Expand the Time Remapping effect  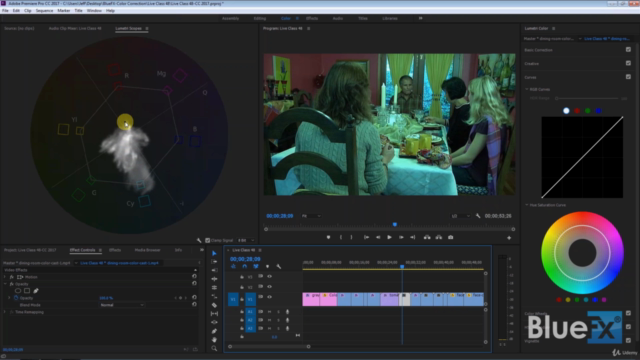pos(5,312)
